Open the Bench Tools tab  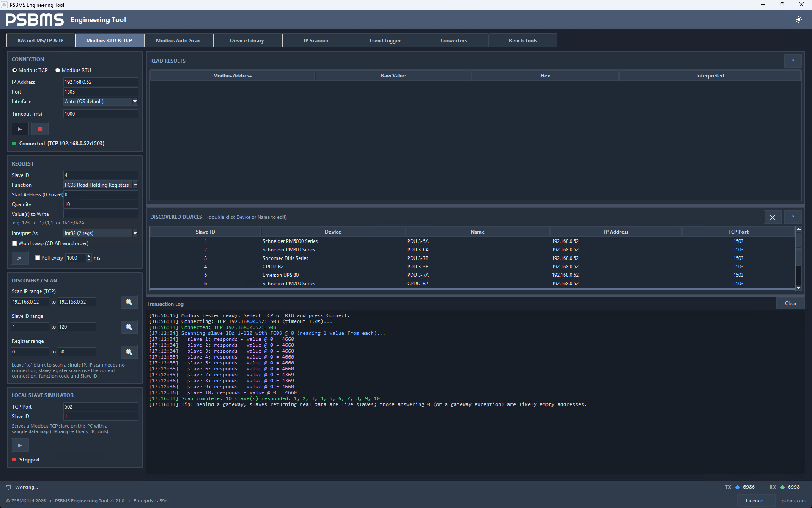point(523,41)
